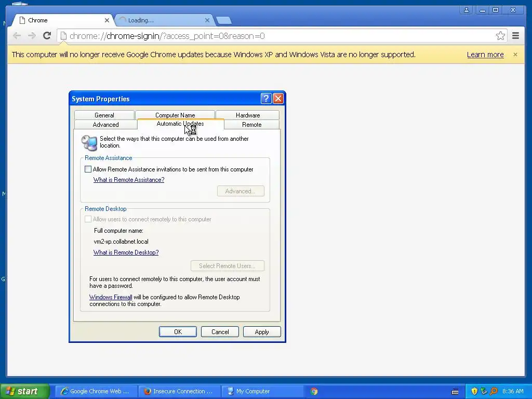This screenshot has width=532, height=399.
Task: Switch to the Hardware tab
Action: [x=248, y=115]
